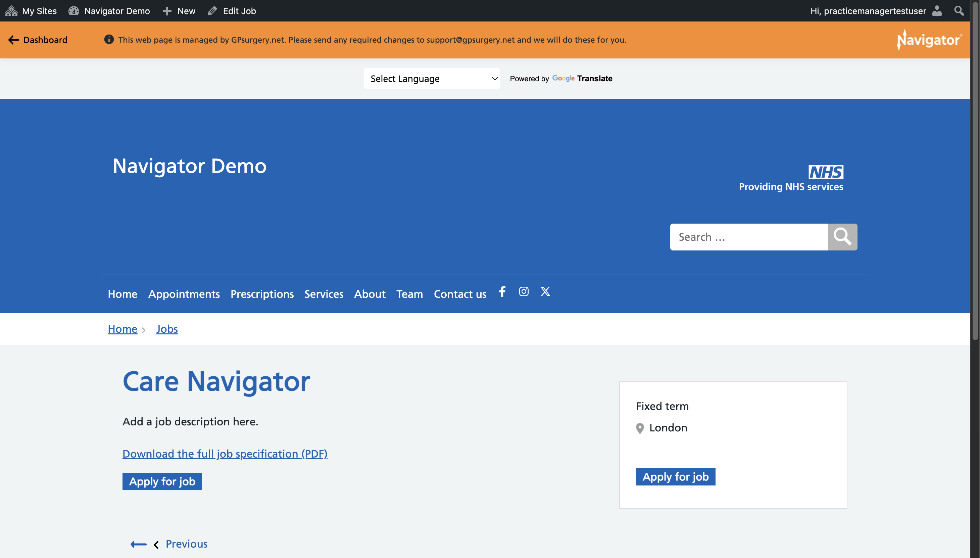Click the grey search magnifier button
This screenshot has height=558, width=980.
pos(842,237)
